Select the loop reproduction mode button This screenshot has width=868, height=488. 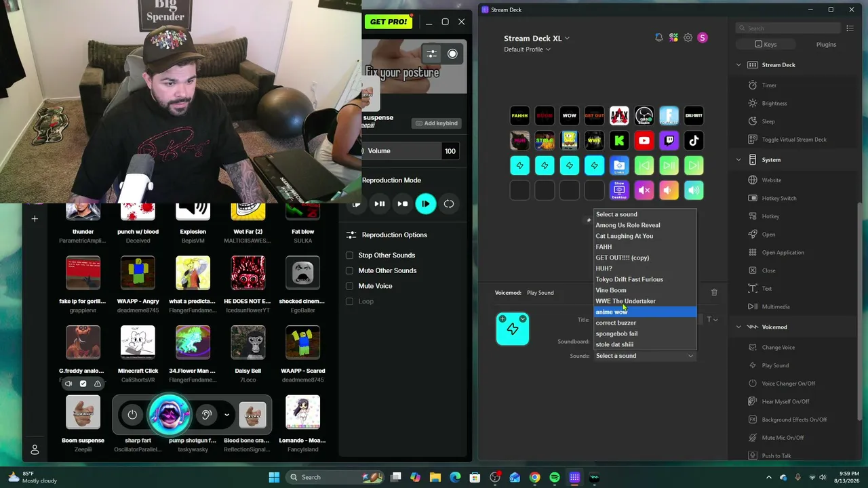click(x=449, y=203)
